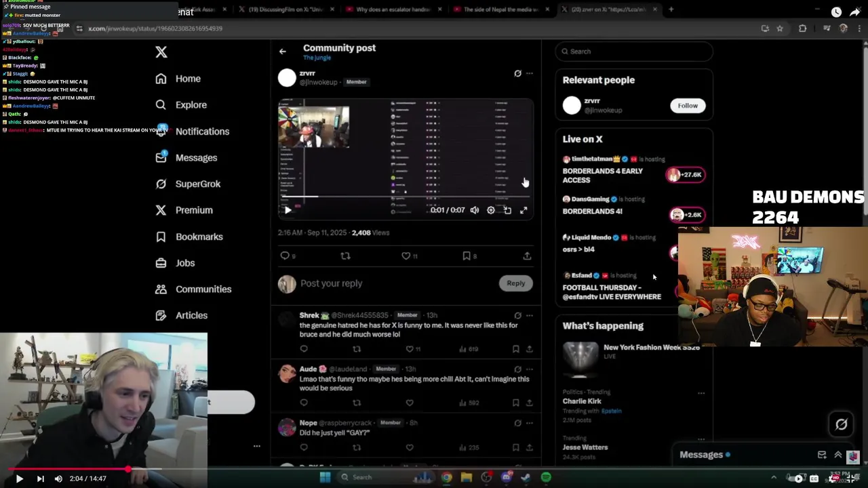Image resolution: width=868 pixels, height=488 pixels.
Task: Mute the embedded X video volume icon
Action: [x=475, y=210]
